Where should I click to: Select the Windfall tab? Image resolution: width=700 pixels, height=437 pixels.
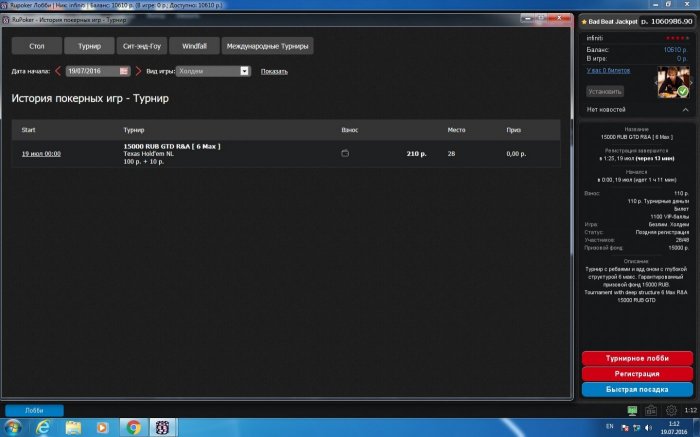click(x=194, y=46)
